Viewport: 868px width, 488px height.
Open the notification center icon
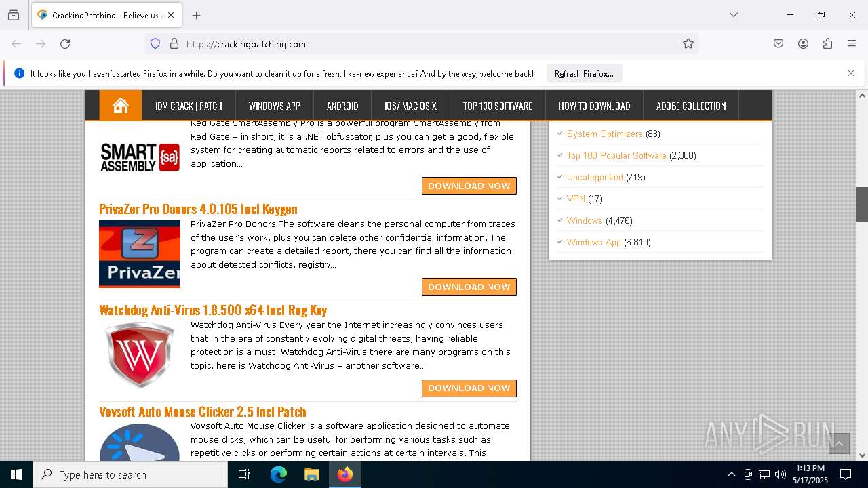(x=846, y=474)
